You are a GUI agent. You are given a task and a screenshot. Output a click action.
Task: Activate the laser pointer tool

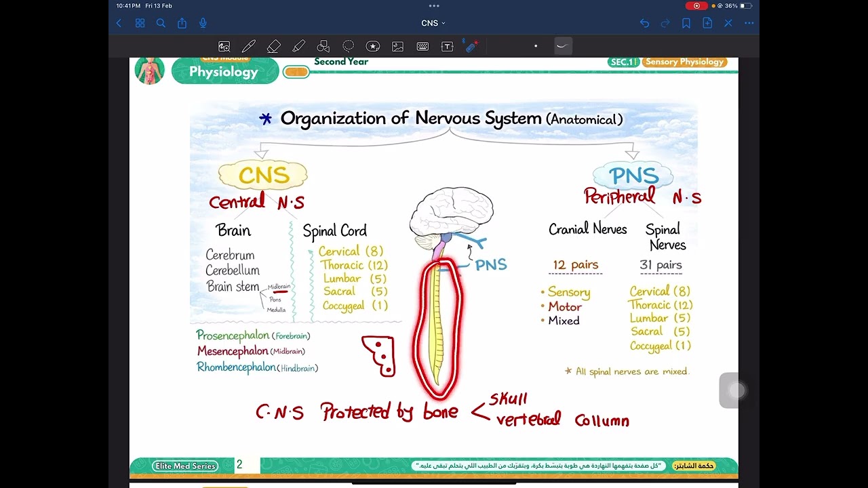(x=471, y=46)
